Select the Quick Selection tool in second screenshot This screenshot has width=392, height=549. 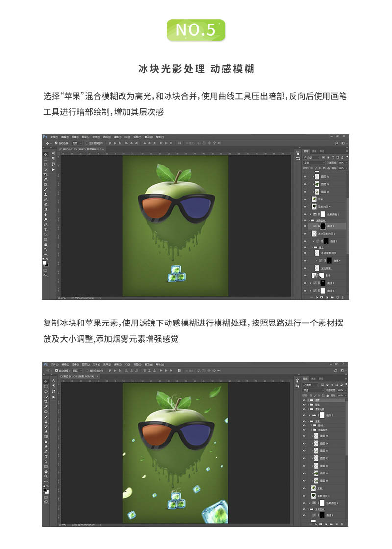(x=46, y=397)
